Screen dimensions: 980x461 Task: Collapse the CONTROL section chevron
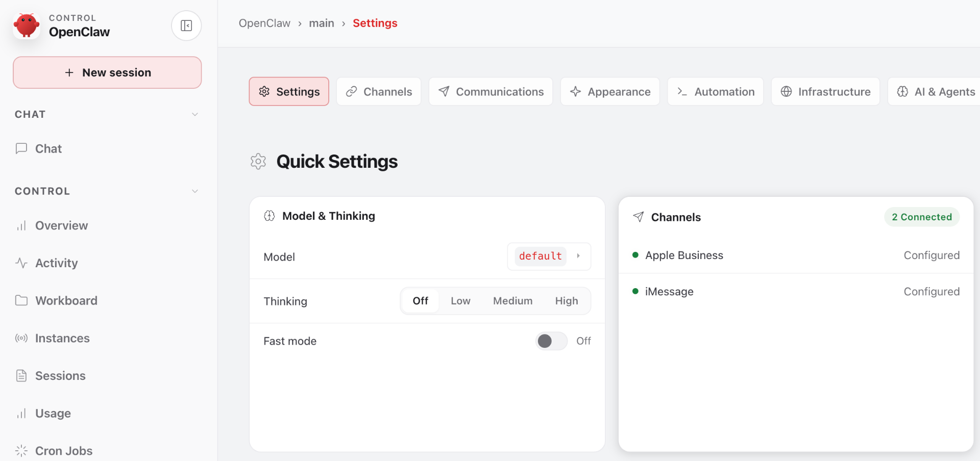(x=195, y=191)
